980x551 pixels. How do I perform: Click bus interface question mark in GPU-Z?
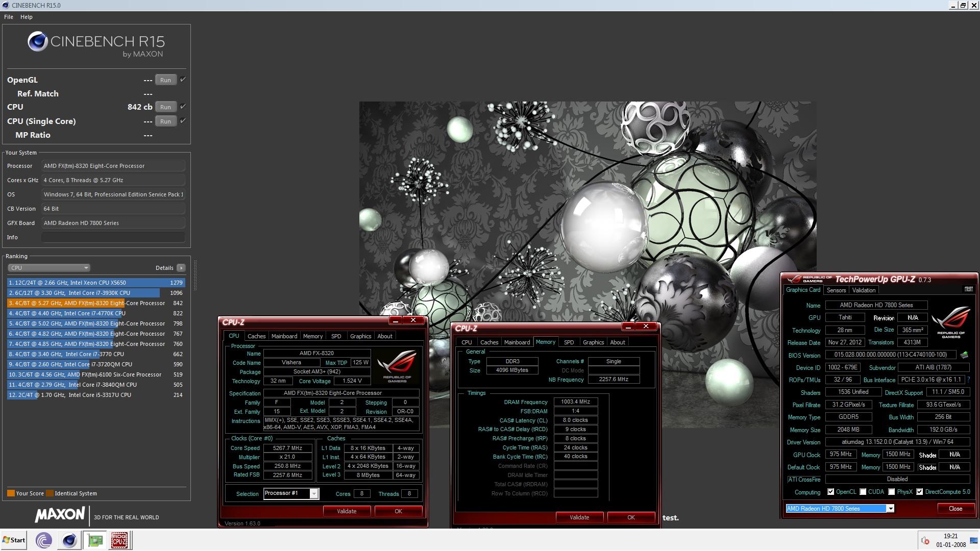tap(968, 380)
